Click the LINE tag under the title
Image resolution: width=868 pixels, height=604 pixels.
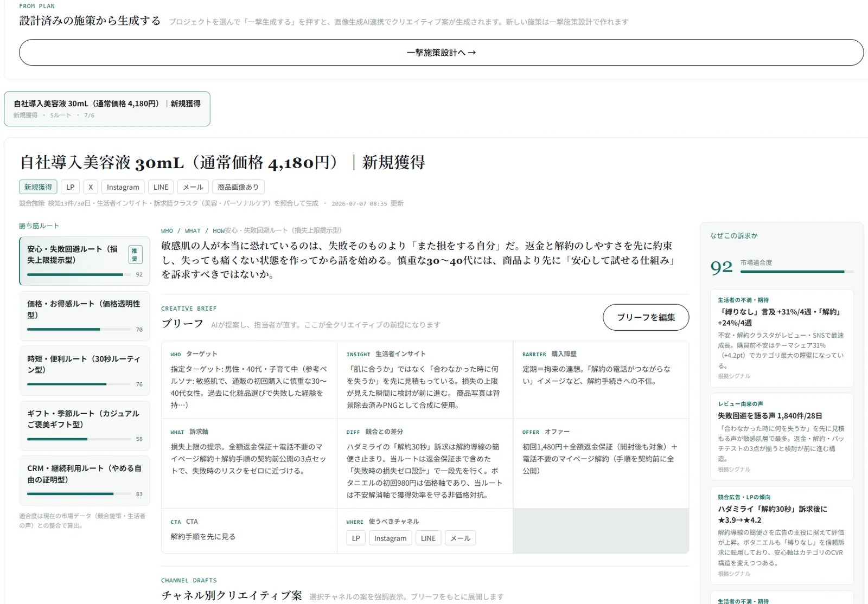coord(161,187)
